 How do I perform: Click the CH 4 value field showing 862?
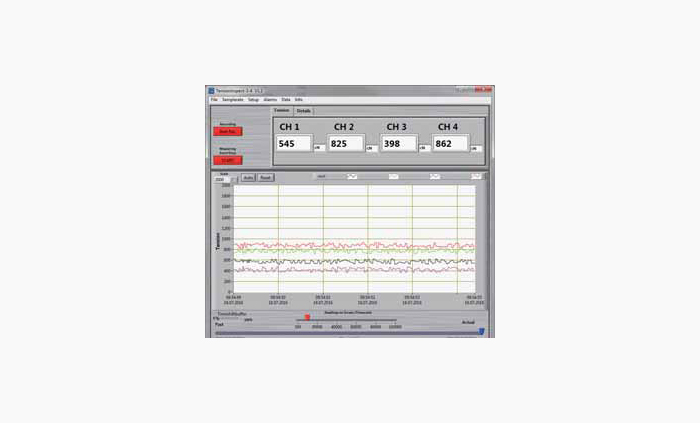coord(451,144)
